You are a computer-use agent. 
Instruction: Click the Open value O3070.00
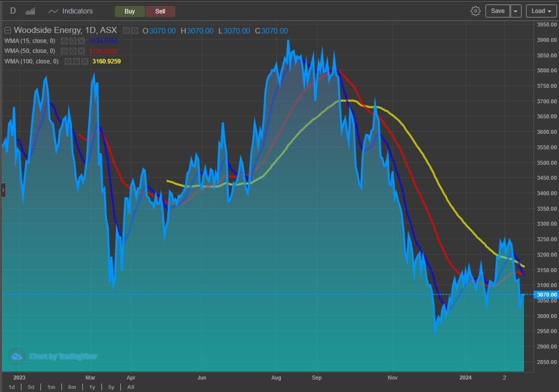click(x=159, y=31)
